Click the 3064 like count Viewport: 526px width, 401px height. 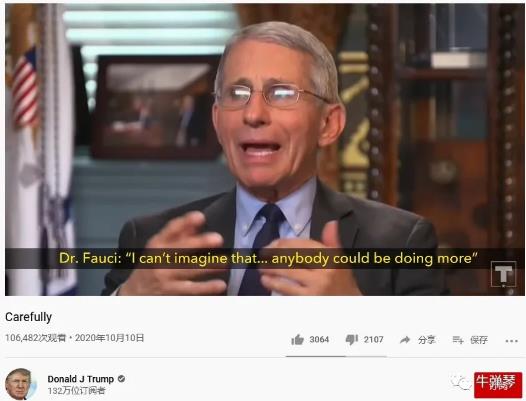point(319,340)
